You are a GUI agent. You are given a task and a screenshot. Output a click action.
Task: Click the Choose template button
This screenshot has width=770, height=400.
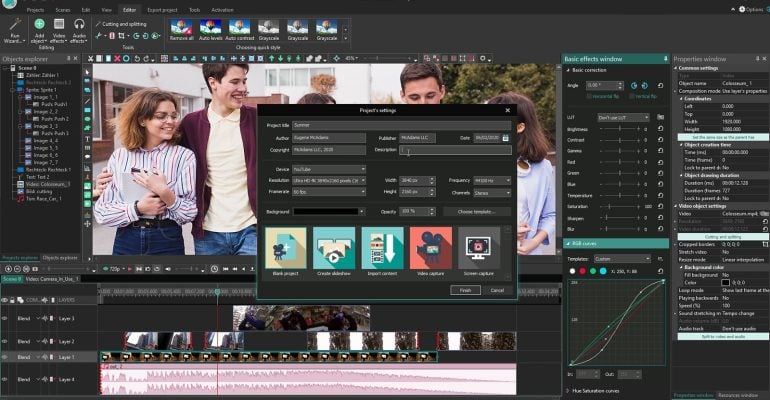click(x=476, y=212)
